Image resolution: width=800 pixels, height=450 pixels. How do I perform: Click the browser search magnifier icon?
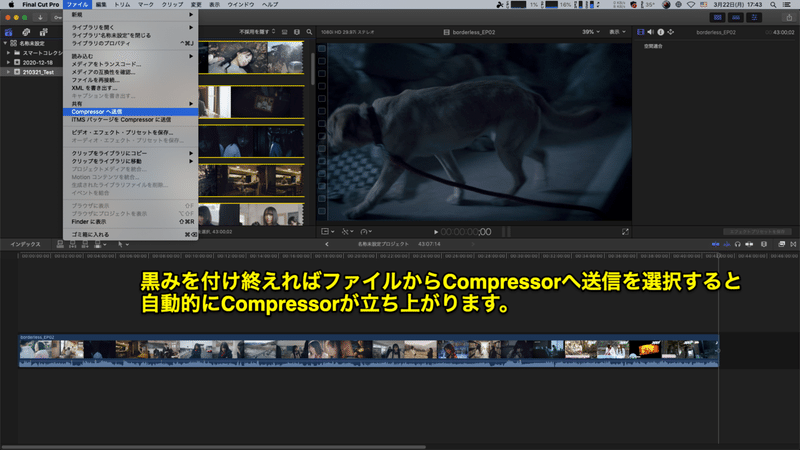tap(309, 32)
